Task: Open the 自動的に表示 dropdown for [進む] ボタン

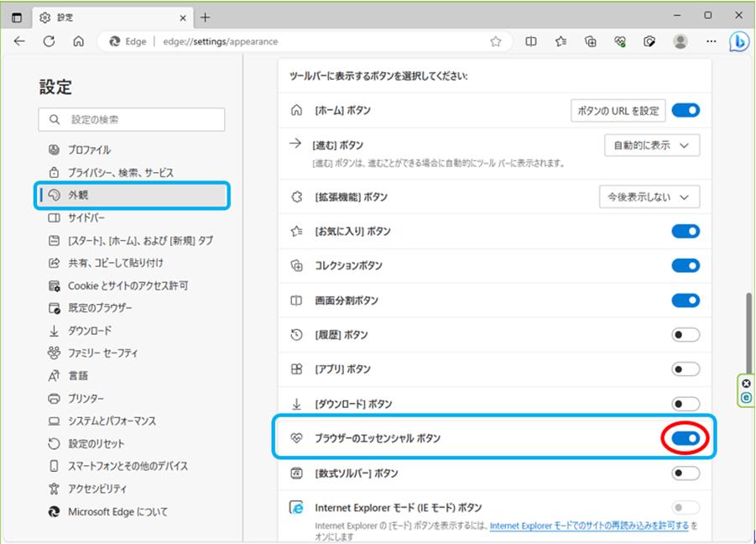Action: click(652, 145)
